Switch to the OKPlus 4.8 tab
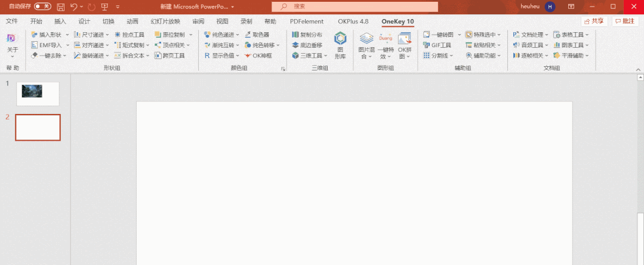The width and height of the screenshot is (644, 265). point(353,21)
